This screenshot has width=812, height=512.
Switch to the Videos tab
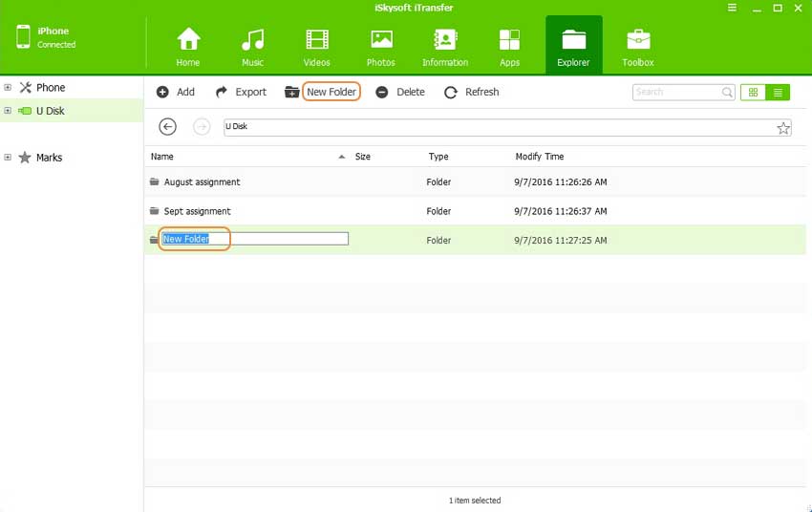(x=317, y=46)
